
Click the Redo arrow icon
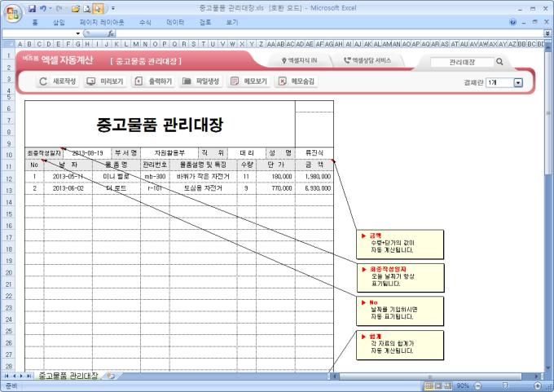click(59, 8)
